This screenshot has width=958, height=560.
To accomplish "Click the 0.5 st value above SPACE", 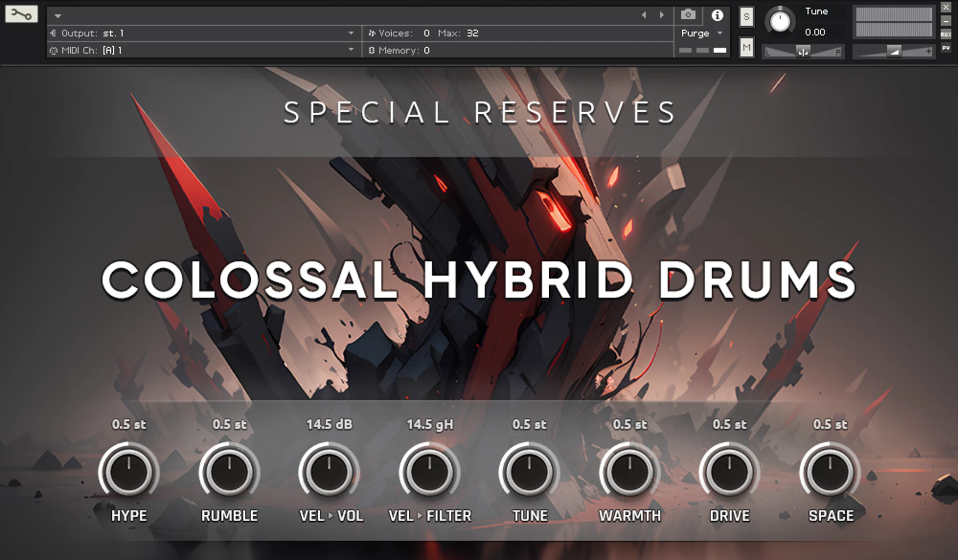I will click(x=830, y=424).
